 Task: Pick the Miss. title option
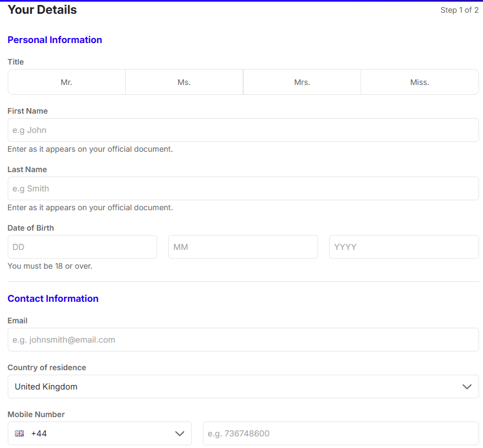(x=420, y=82)
